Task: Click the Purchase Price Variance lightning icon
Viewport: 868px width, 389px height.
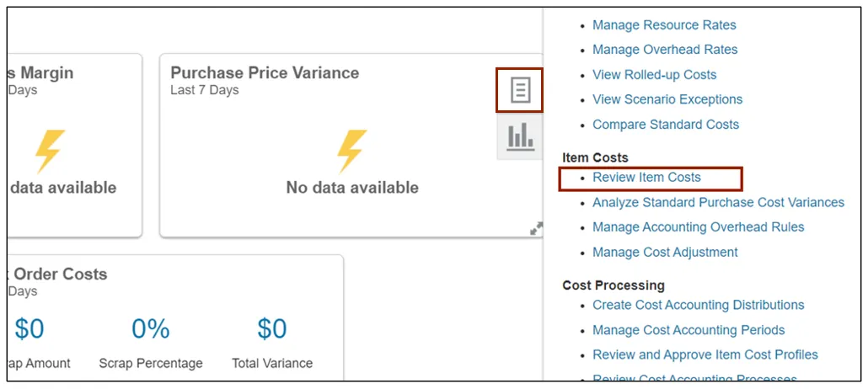Action: coord(351,152)
